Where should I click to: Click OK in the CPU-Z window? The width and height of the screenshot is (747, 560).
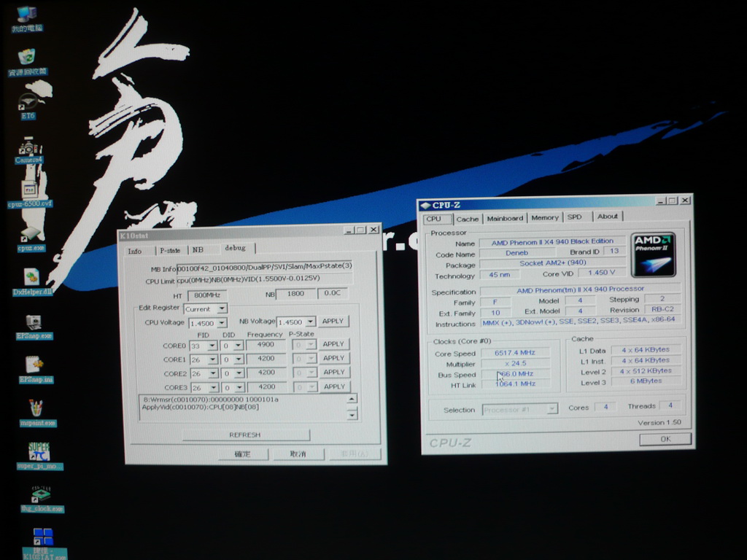tap(665, 439)
